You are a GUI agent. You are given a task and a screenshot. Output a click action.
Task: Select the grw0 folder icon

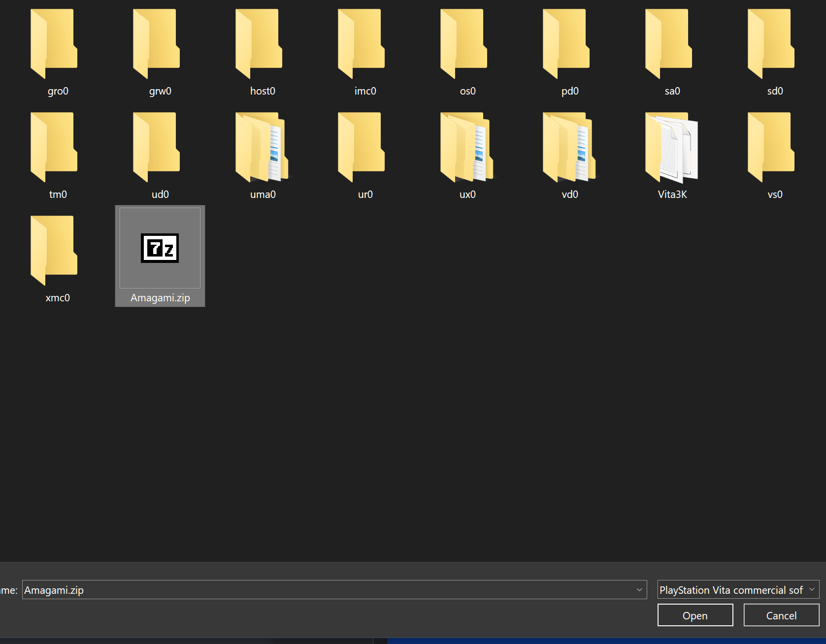coord(156,43)
